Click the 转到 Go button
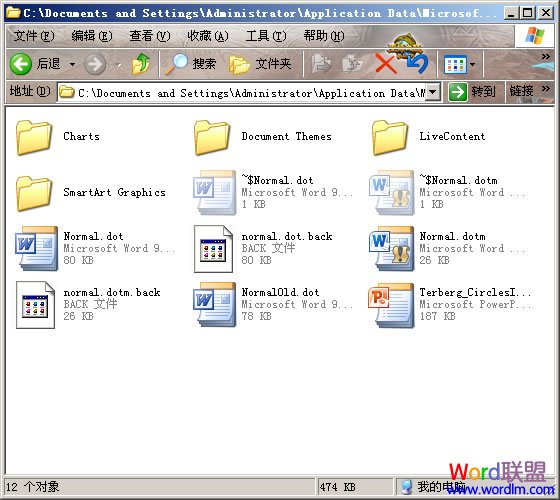Screen dimensions: 560x500 tap(472, 92)
